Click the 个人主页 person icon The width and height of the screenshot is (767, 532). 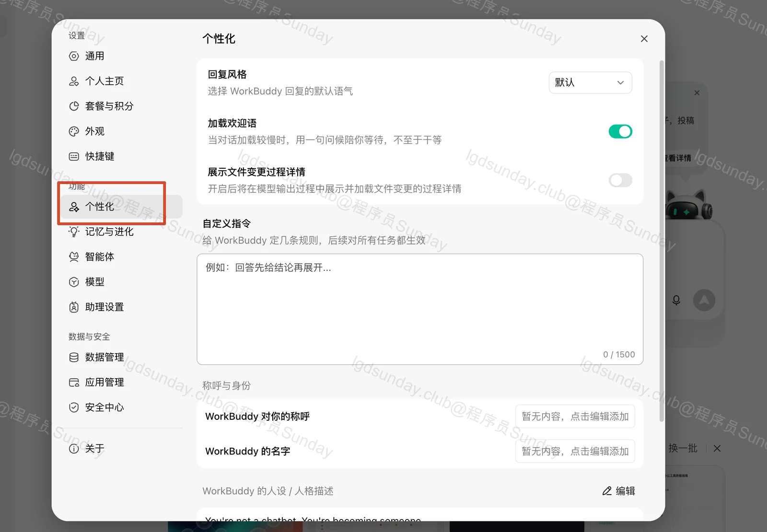(74, 81)
